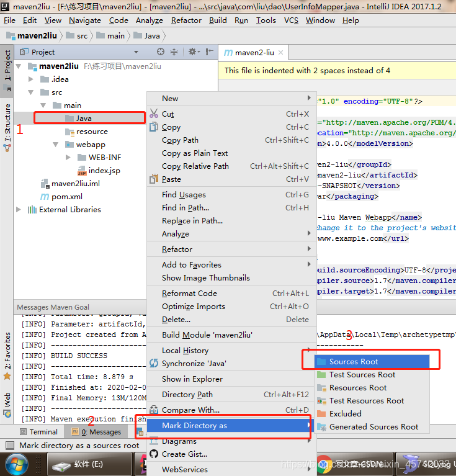Viewport: 456px width, 476px height.
Task: Open Project panel settings gear
Action: click(192, 52)
